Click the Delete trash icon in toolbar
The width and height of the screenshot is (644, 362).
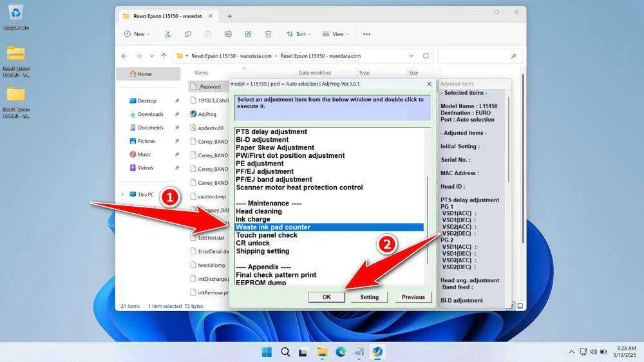point(269,34)
